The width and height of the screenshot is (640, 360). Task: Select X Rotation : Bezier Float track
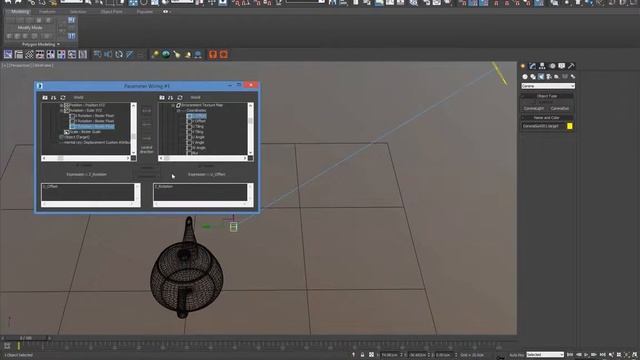click(92, 116)
